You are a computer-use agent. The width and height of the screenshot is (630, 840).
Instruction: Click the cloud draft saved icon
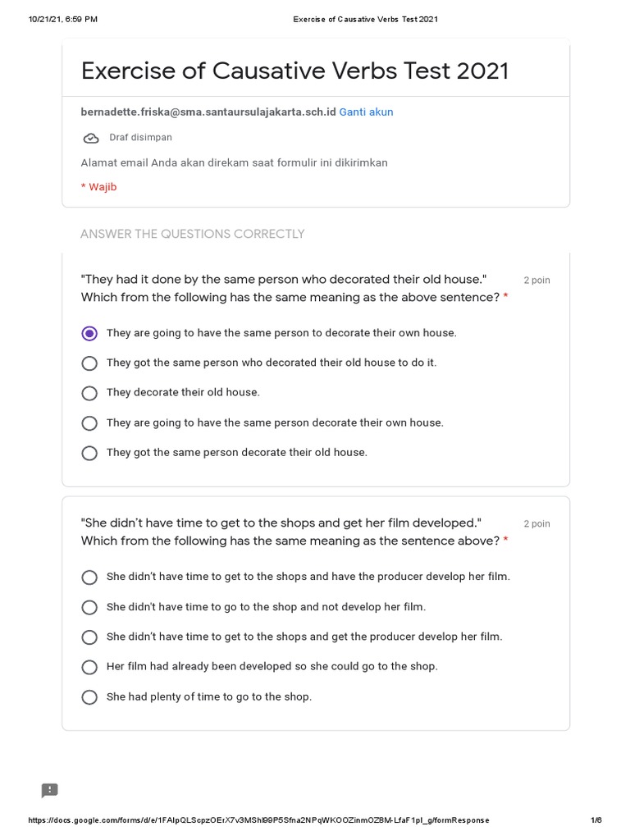(x=91, y=138)
